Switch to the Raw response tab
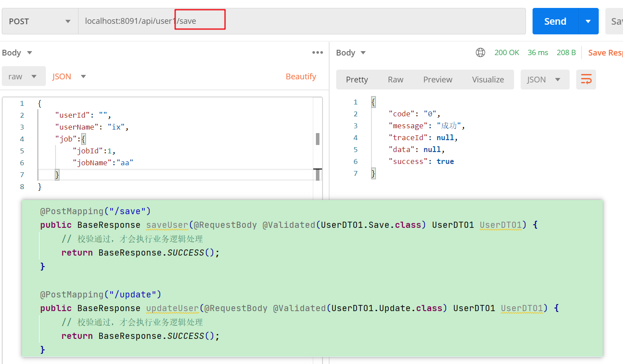The image size is (623, 364). pos(396,79)
